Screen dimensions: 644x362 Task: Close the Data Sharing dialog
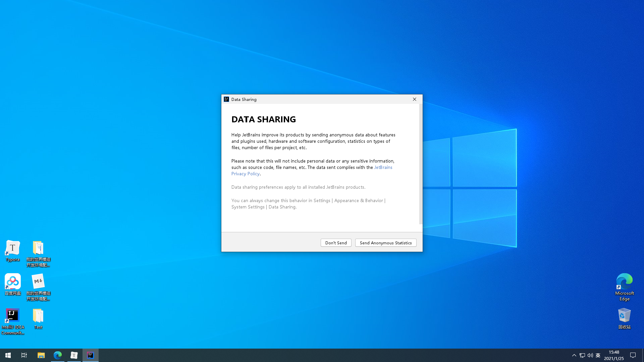pos(415,99)
